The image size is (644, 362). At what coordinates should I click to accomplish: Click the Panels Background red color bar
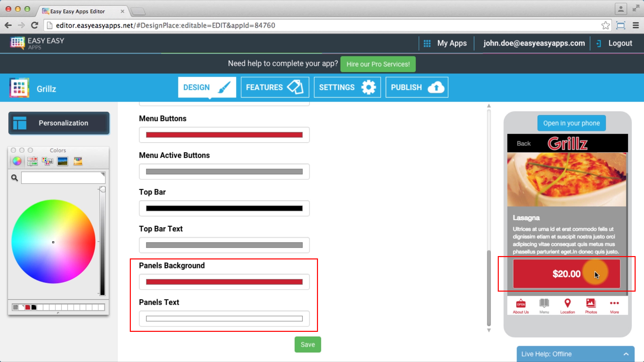(x=224, y=282)
